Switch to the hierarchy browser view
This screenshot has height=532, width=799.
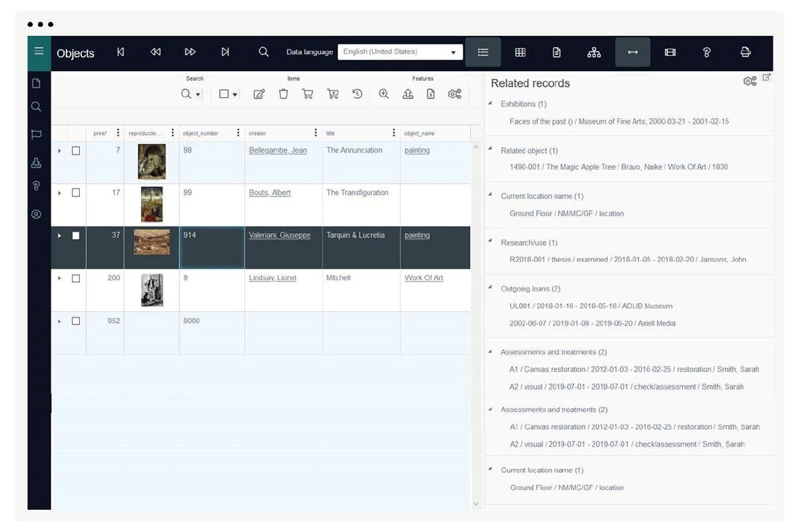pos(595,52)
